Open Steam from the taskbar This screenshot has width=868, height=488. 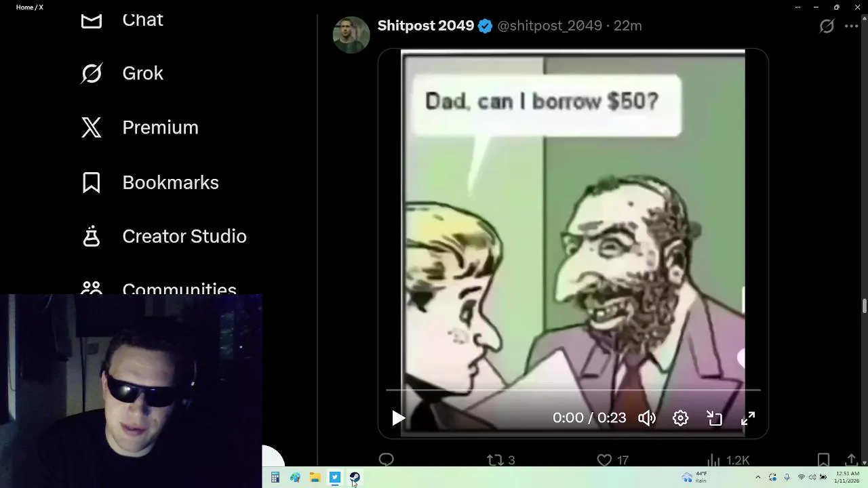tap(355, 478)
